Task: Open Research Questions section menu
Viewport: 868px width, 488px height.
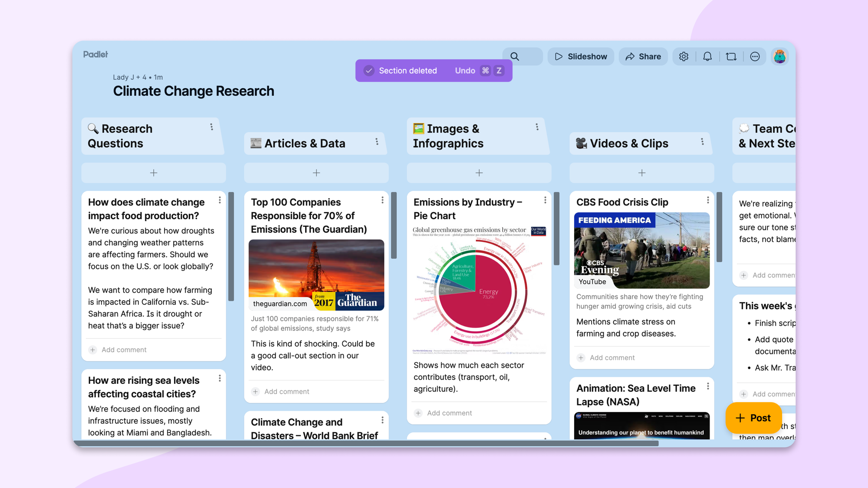Action: click(211, 127)
